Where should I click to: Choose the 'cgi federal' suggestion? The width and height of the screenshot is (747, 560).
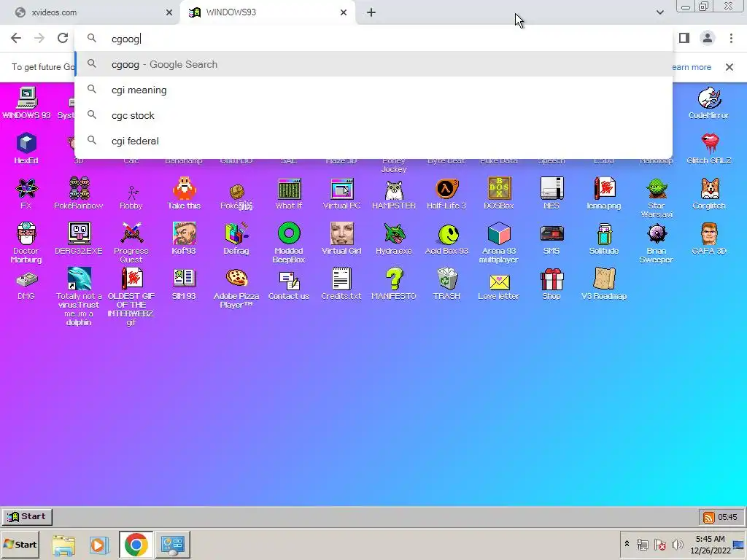[x=373, y=141]
